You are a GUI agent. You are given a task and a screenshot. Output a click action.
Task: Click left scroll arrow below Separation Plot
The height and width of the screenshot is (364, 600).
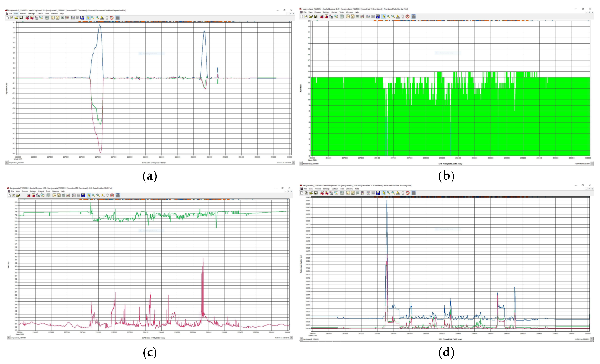click(x=7, y=162)
